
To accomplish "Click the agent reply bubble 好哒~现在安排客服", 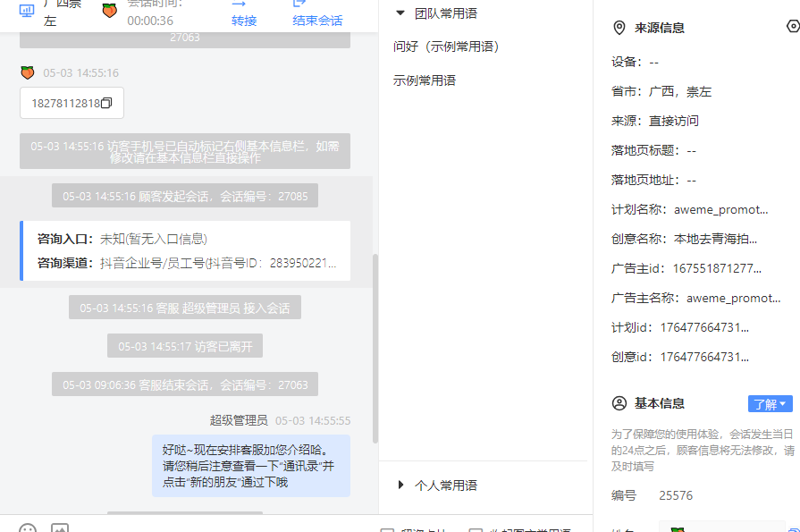I will tap(251, 466).
